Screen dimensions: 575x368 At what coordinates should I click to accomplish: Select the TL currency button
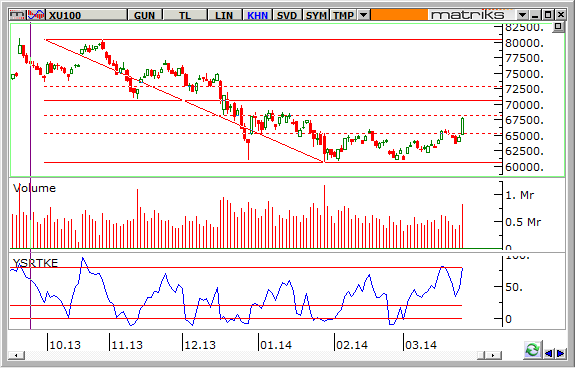[x=185, y=15]
